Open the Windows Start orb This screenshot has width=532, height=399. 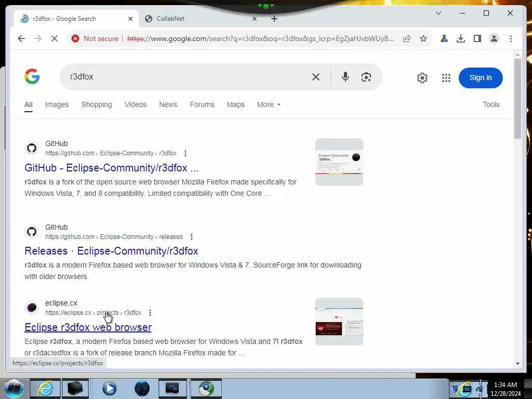tap(14, 389)
